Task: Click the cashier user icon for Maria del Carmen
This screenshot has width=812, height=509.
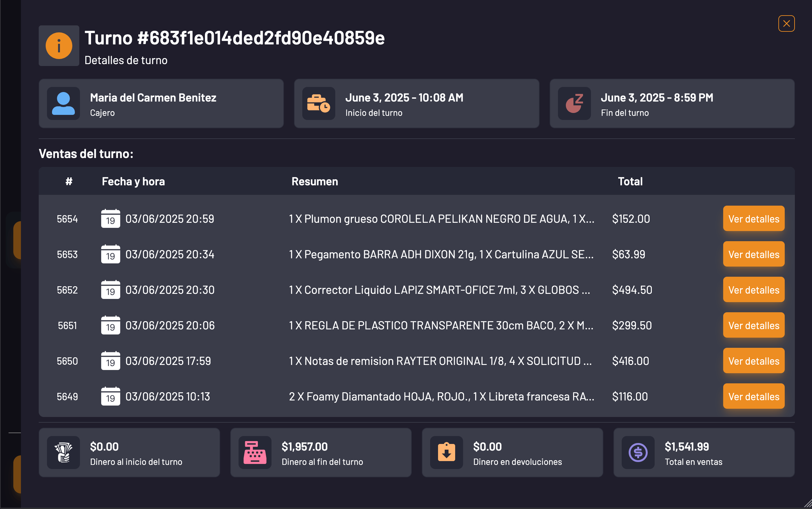Action: (63, 103)
